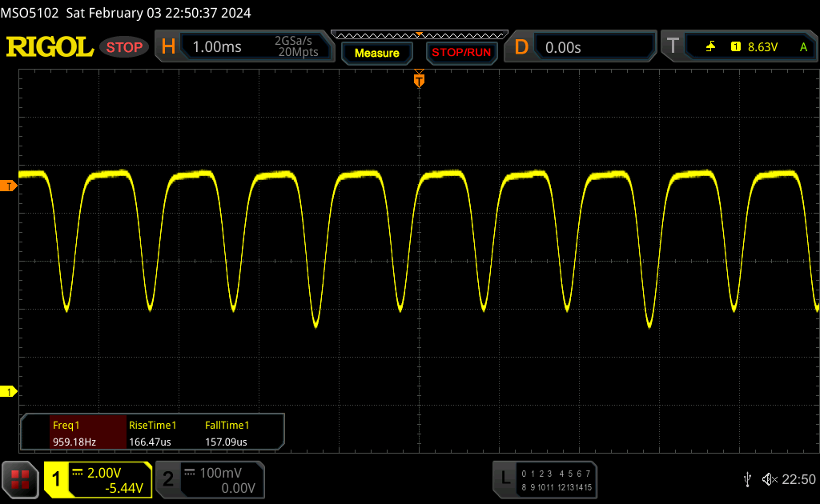Click the digital channels 0-15 indicator
Image resolution: width=820 pixels, height=504 pixels.
556,480
